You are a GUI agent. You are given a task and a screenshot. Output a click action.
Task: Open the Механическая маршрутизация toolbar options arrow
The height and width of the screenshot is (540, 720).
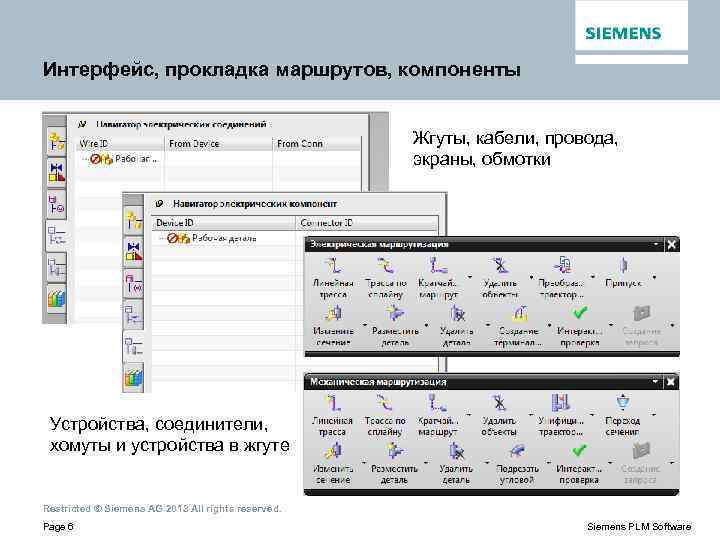pyautogui.click(x=655, y=382)
